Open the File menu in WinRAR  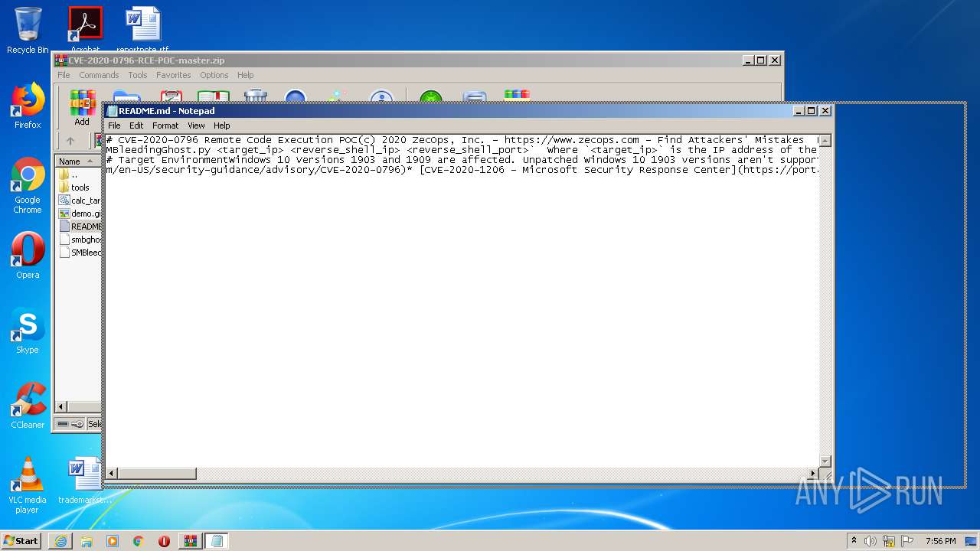click(64, 75)
